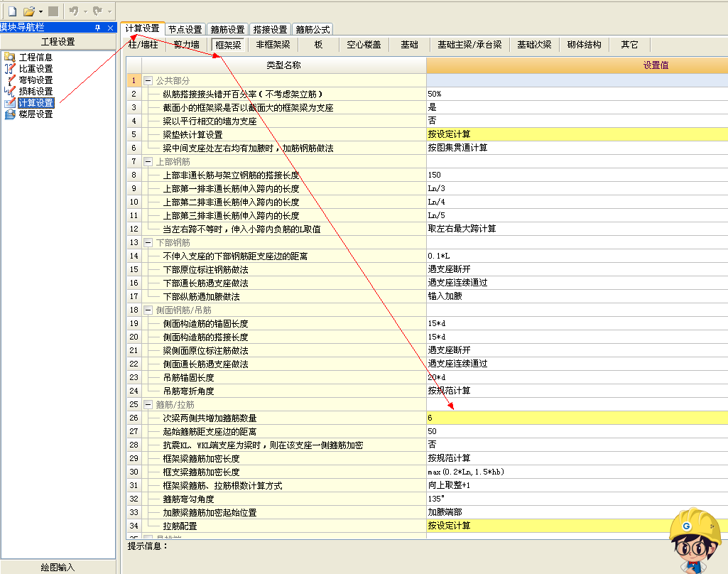Click value 135° for 箍筋弯勾角度
Image resolution: width=728 pixels, height=574 pixels.
577,499
